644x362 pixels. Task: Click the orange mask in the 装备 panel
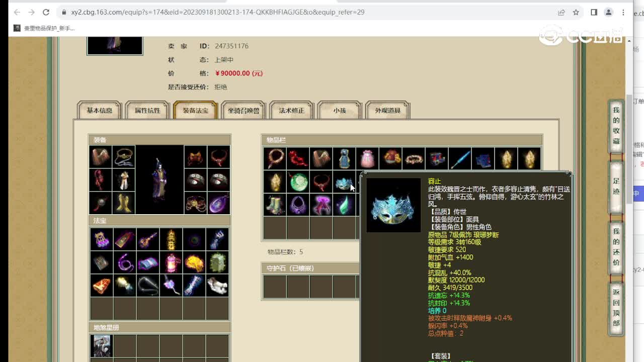[x=195, y=157]
